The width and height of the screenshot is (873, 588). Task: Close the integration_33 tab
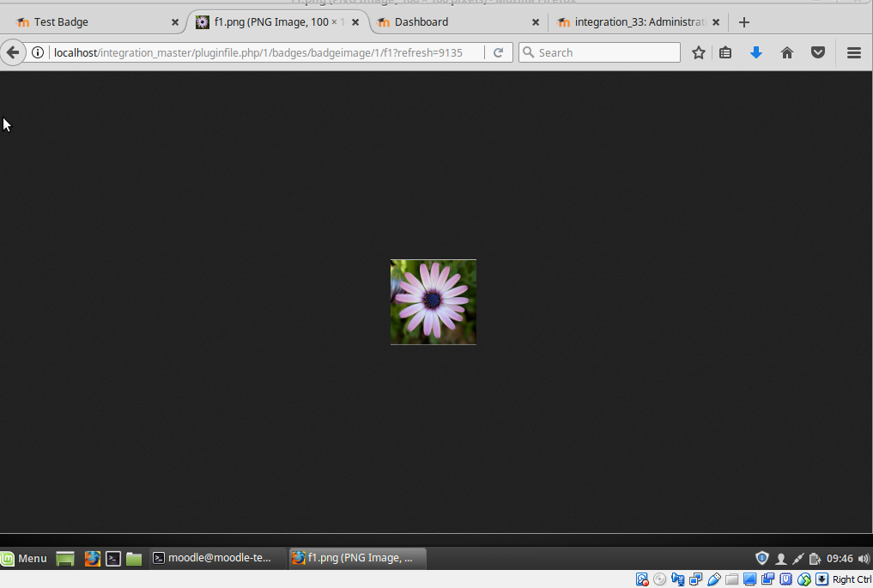click(x=716, y=22)
